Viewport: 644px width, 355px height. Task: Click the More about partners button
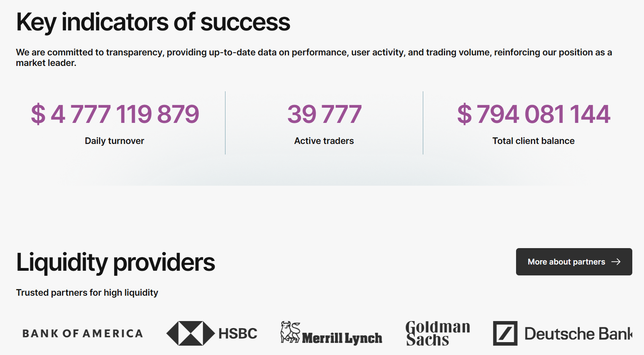click(574, 262)
